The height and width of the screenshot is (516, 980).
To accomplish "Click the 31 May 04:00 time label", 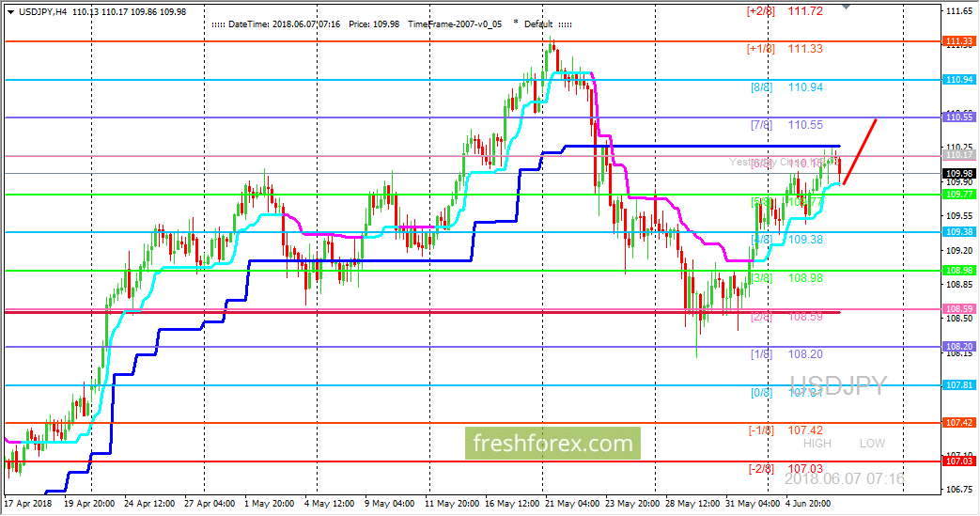I will pyautogui.click(x=753, y=504).
